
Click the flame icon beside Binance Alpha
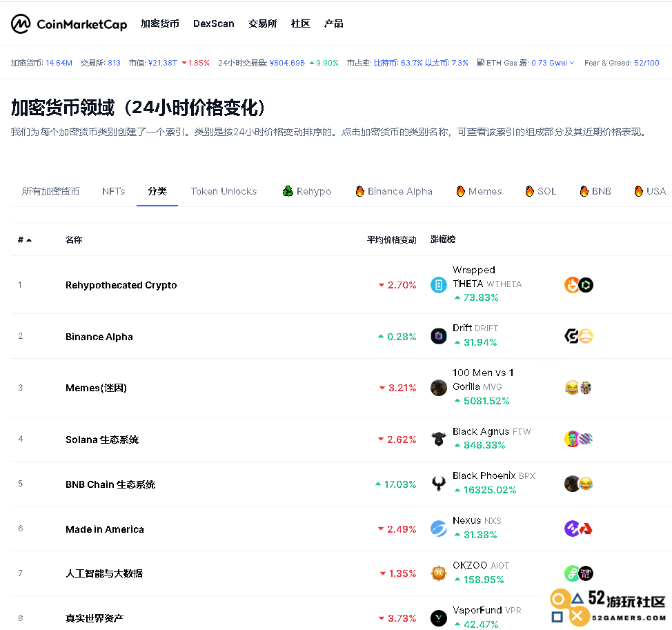tap(360, 191)
